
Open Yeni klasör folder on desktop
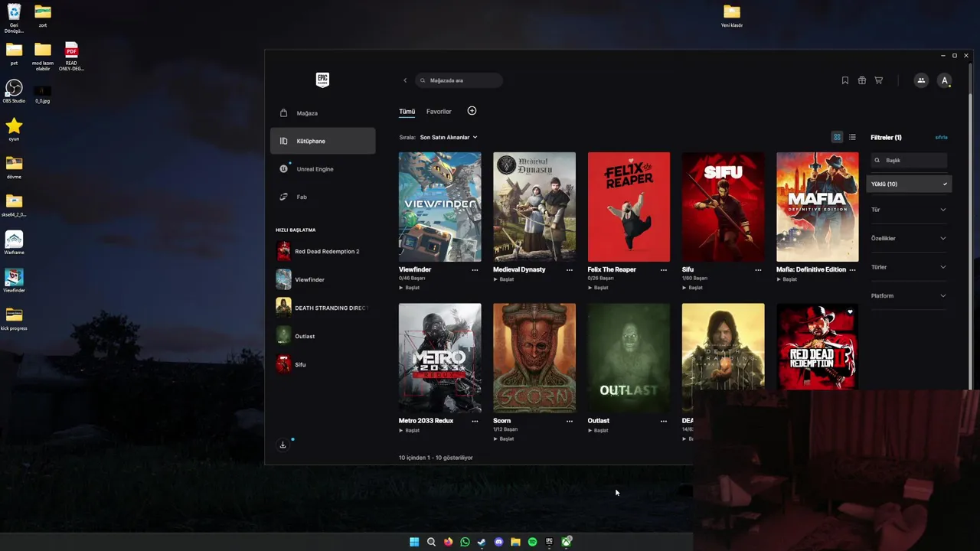[x=732, y=15]
